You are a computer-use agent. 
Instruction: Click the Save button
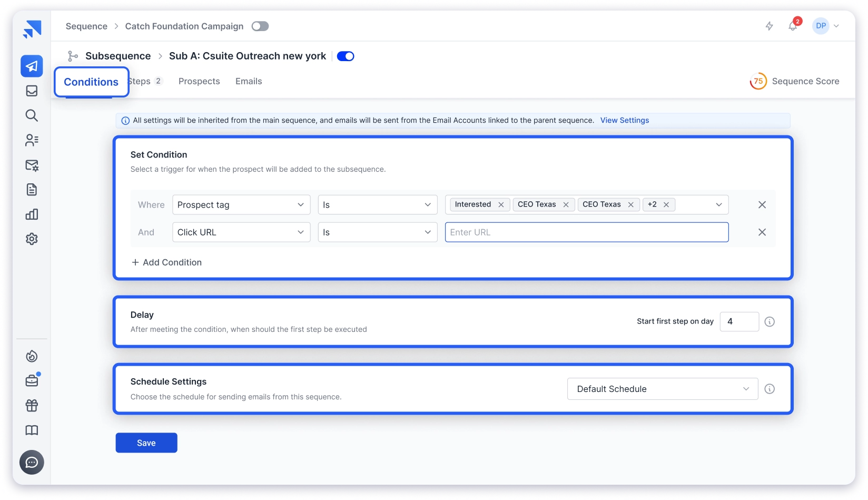pyautogui.click(x=146, y=443)
